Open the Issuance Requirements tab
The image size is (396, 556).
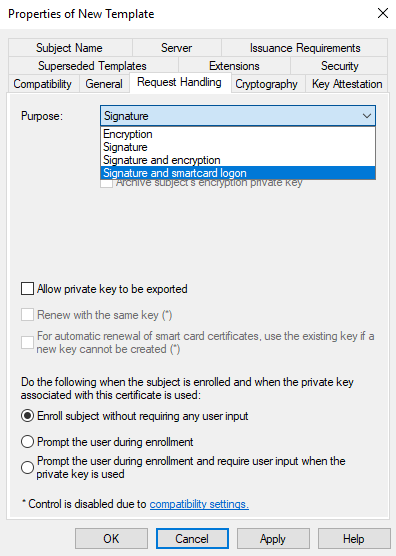305,48
